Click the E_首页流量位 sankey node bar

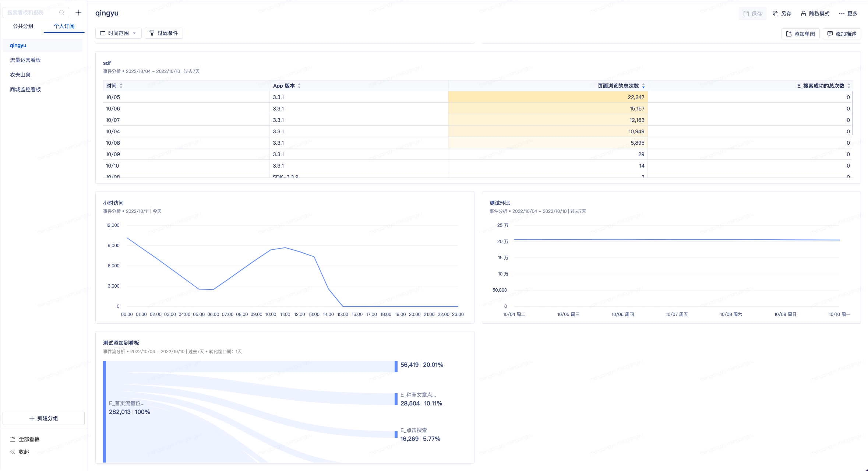[105, 412]
